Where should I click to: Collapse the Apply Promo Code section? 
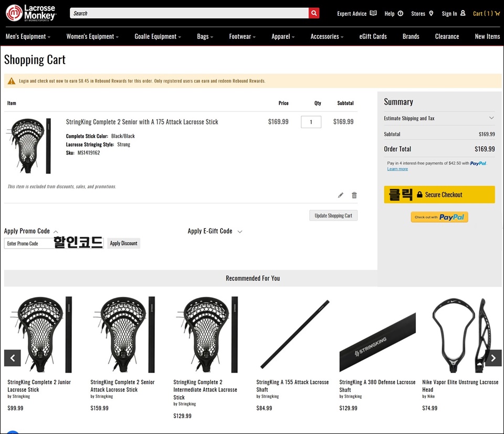[x=31, y=231]
